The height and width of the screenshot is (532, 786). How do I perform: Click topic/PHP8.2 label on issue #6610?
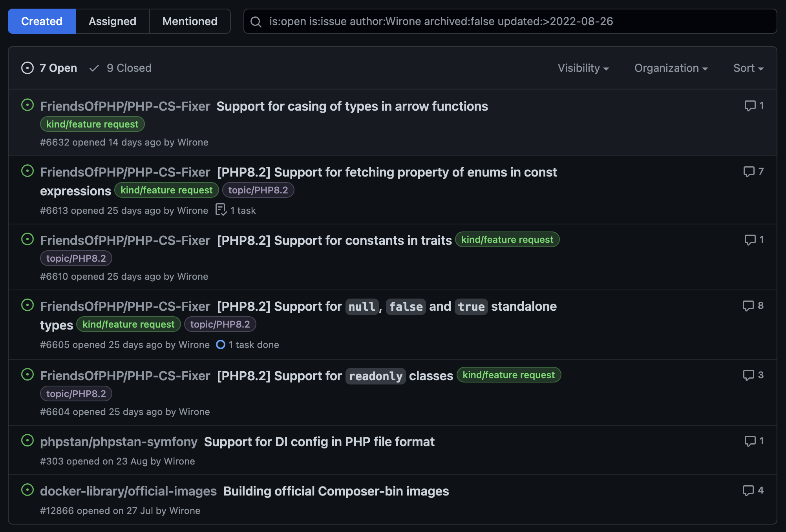[76, 258]
